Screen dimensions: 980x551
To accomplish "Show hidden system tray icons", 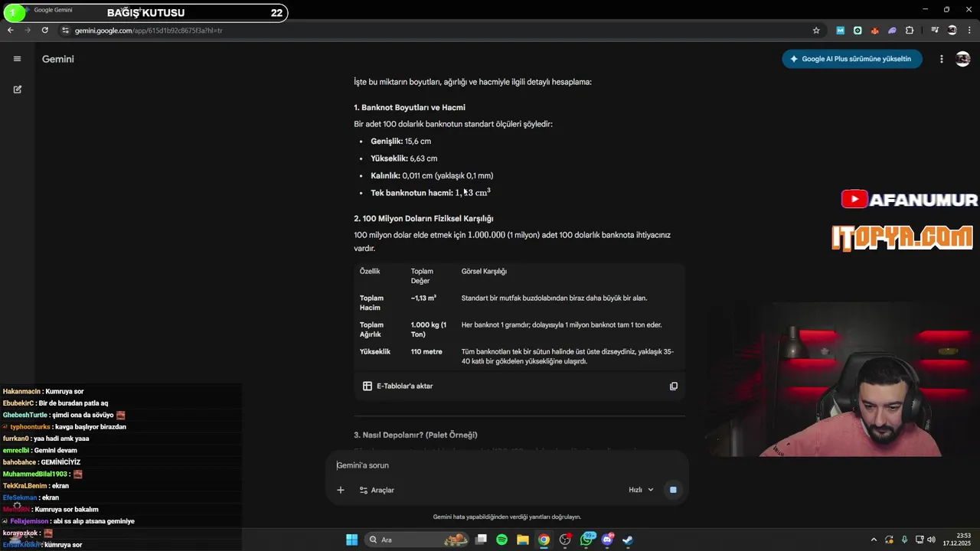I will [874, 540].
